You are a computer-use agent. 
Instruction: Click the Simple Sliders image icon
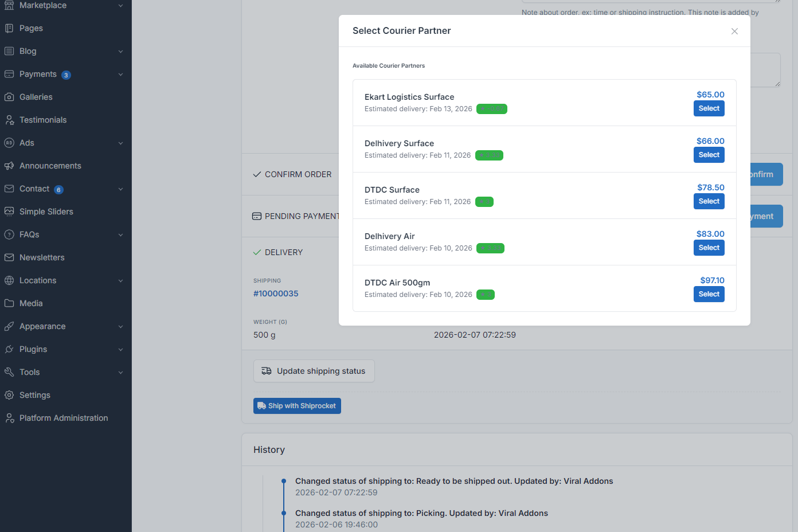pyautogui.click(x=9, y=212)
